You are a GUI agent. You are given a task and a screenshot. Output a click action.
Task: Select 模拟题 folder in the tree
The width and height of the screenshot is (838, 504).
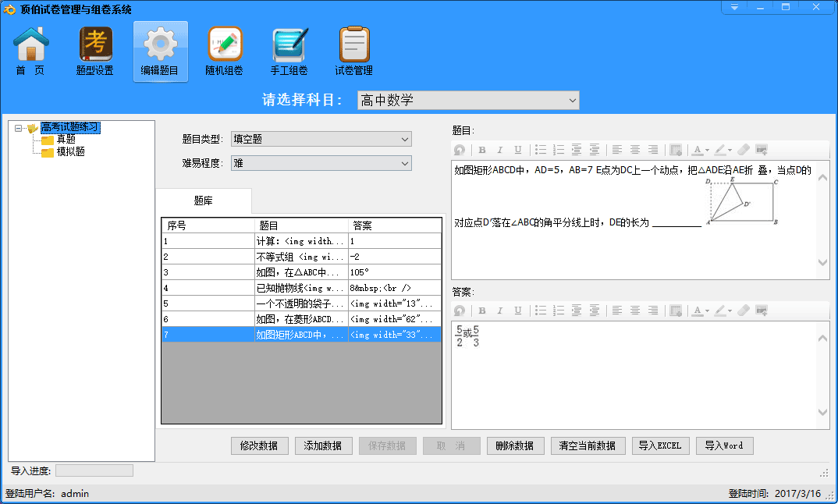(x=70, y=151)
